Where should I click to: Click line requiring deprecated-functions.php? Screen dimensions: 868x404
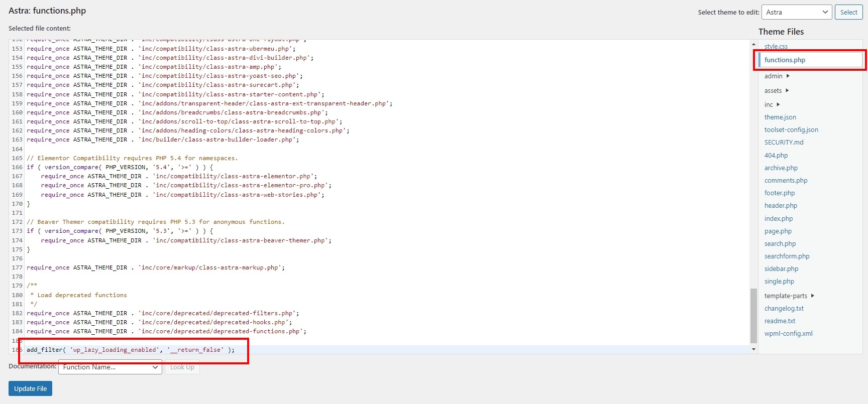[166, 331]
